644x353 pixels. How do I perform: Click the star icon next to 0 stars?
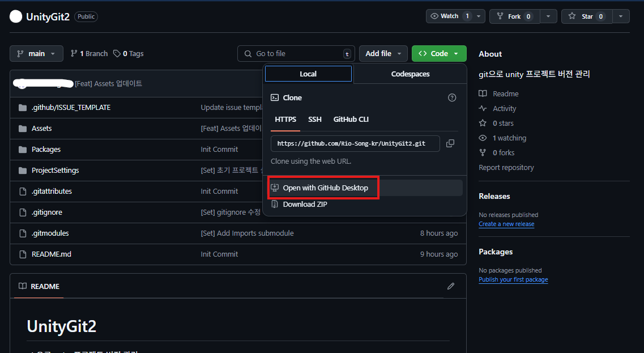pos(483,124)
